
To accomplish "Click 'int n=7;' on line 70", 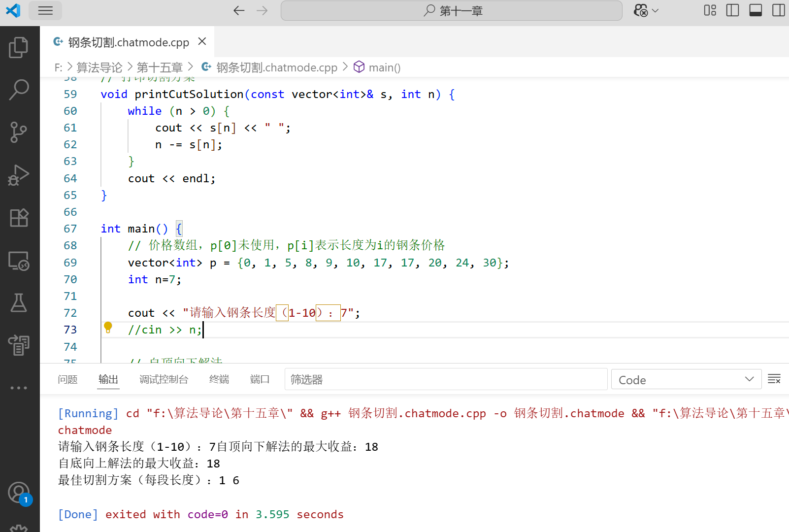I will pos(155,279).
